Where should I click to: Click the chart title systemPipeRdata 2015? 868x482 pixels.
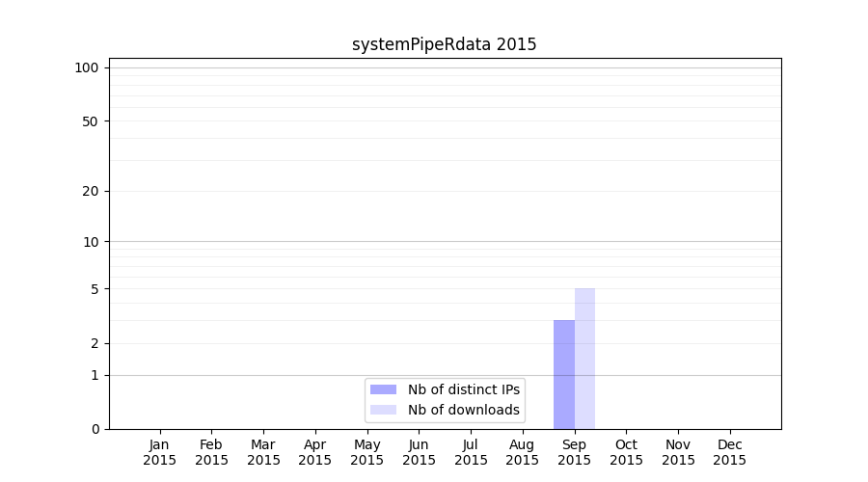click(445, 44)
